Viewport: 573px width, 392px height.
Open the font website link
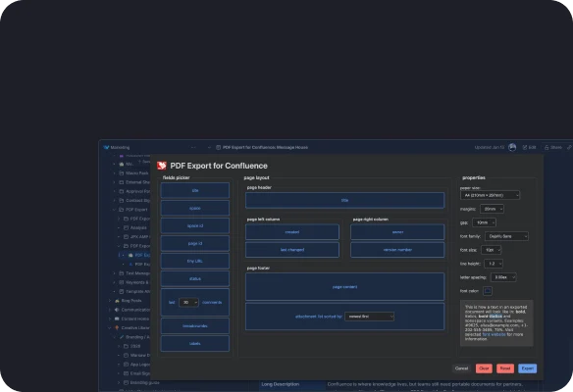coord(494,334)
